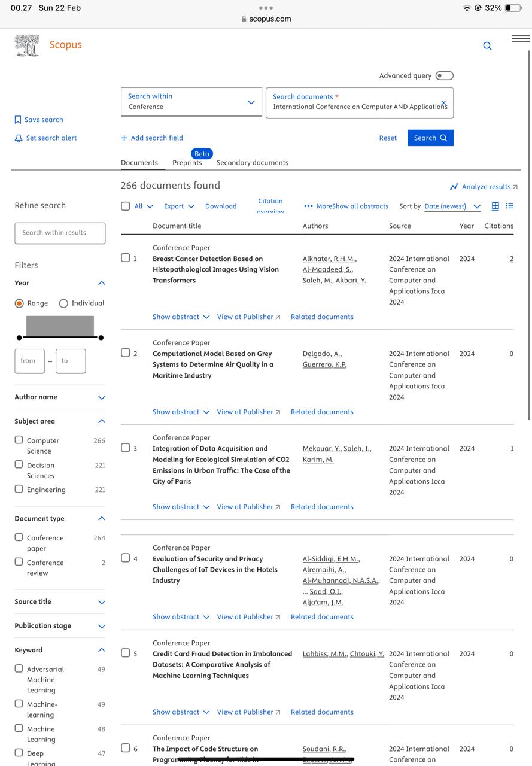Open the Secondary documents tab
The height and width of the screenshot is (766, 532).
(x=252, y=163)
